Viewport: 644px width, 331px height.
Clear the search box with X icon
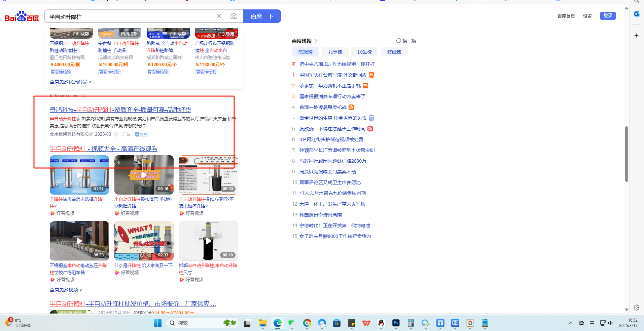tap(219, 16)
